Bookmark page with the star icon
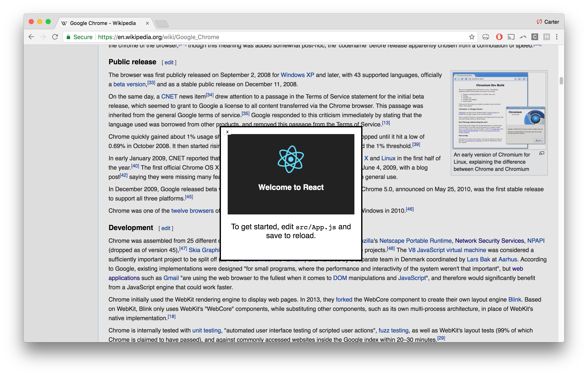 [x=472, y=37]
